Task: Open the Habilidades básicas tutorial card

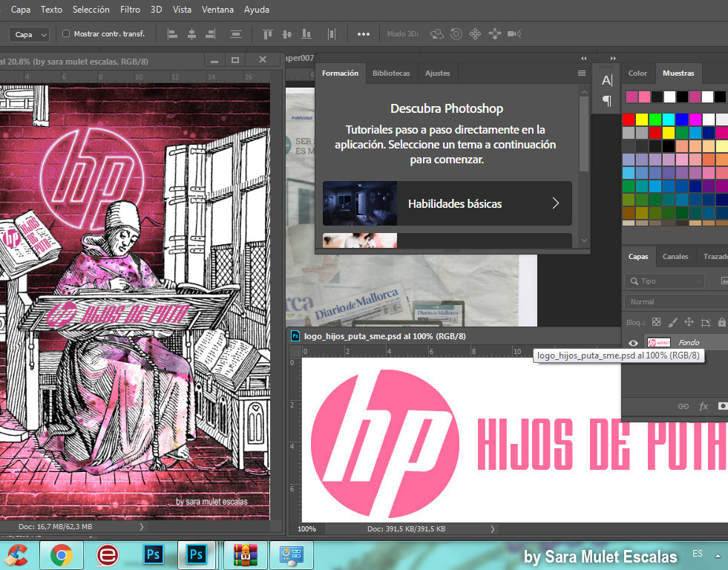Action: tap(447, 203)
